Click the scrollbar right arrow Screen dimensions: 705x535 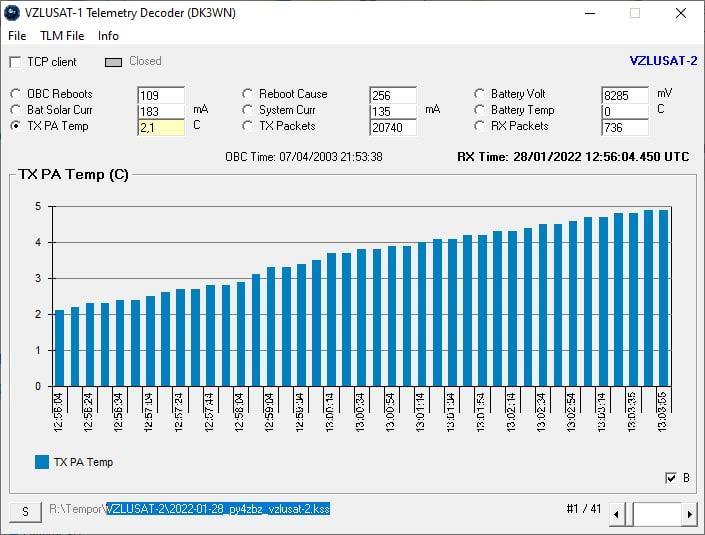689,514
